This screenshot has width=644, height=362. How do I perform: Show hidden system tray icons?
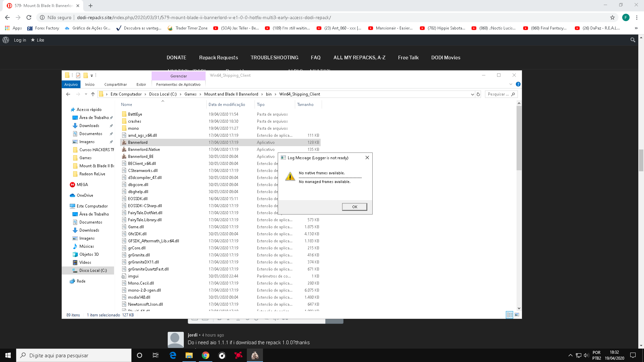[570, 355]
